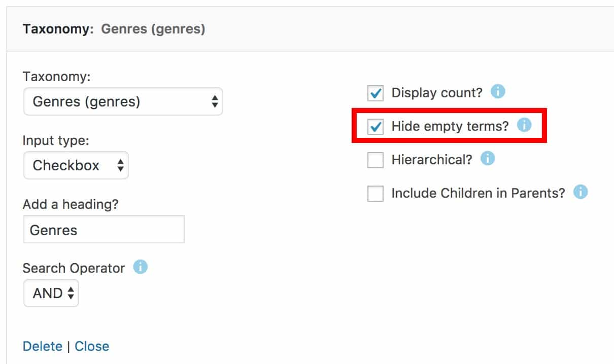Viewport: 614px width, 364px height.
Task: Click the info icon next to Display count
Action: pyautogui.click(x=499, y=92)
